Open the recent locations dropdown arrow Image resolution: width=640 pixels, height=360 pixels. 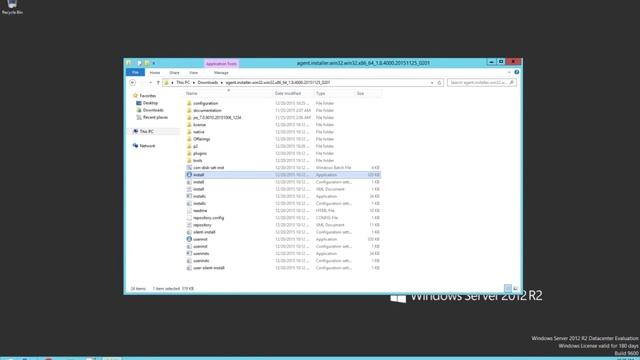tap(151, 83)
